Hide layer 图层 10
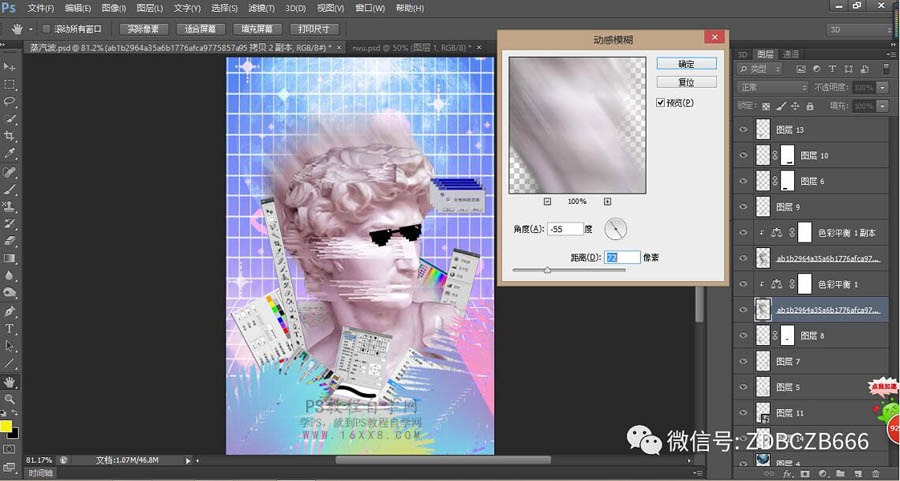The image size is (900, 481). point(743,156)
